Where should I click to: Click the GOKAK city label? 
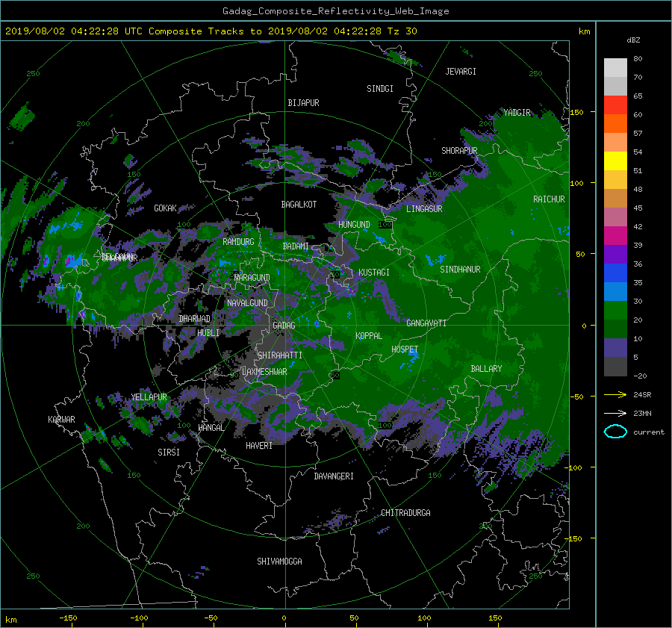point(165,208)
